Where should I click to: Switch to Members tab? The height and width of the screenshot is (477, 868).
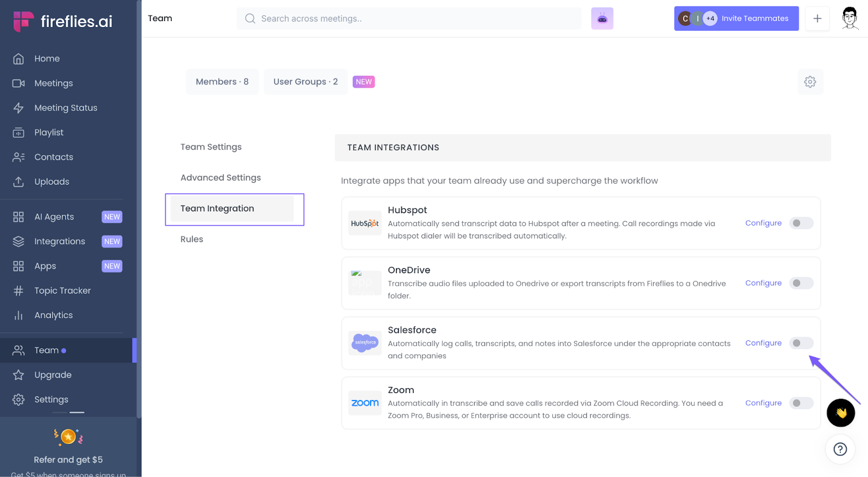click(222, 82)
